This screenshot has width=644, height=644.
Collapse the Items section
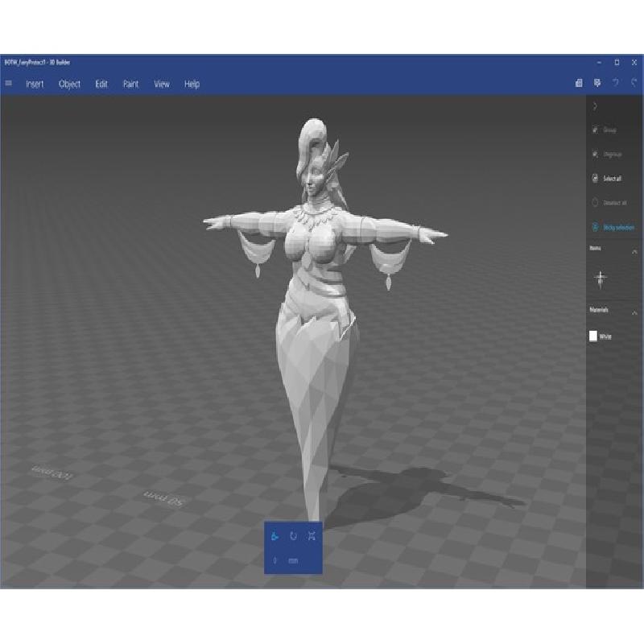tap(634, 251)
